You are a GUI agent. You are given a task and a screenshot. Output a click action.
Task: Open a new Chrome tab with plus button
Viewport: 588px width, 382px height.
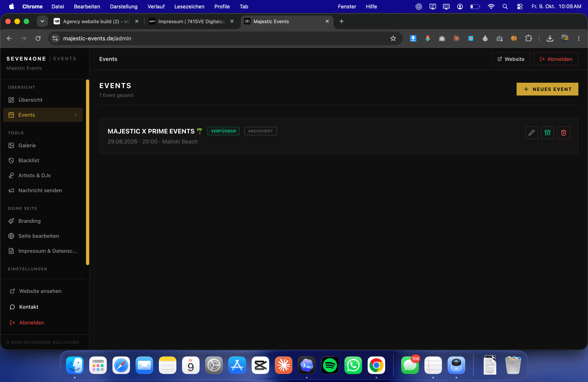click(x=341, y=21)
